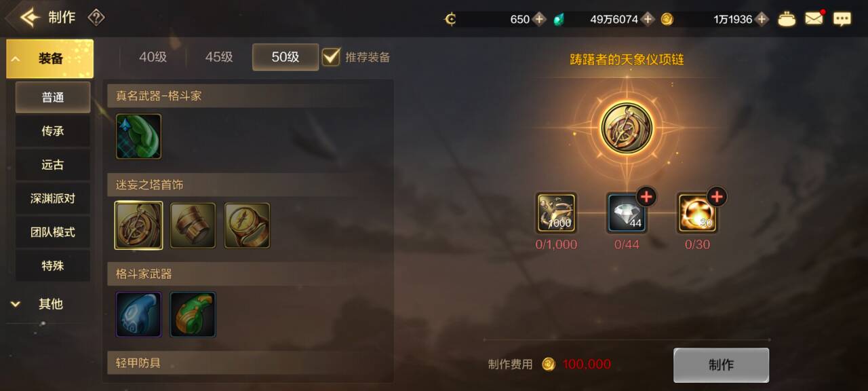Switch to the 40级 tab

[153, 57]
